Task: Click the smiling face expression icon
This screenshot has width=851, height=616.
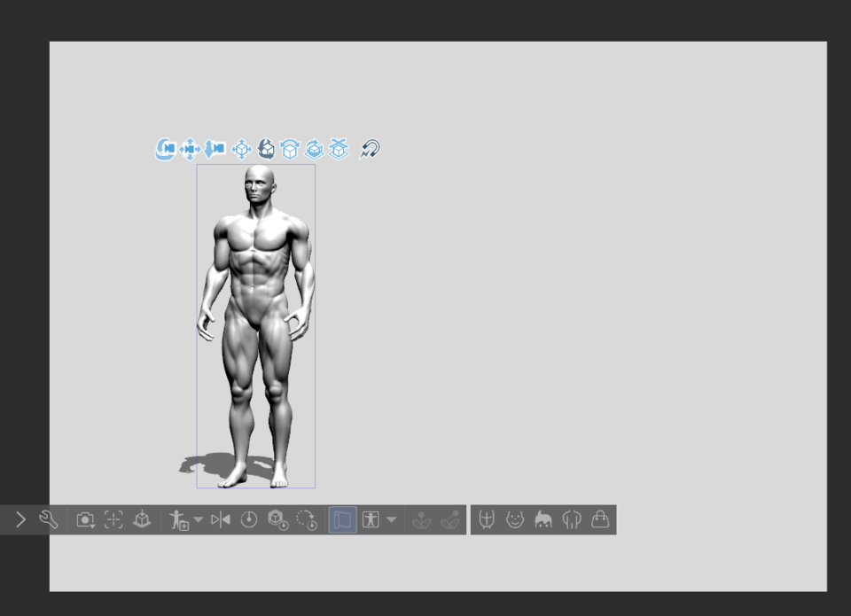Action: [x=514, y=520]
